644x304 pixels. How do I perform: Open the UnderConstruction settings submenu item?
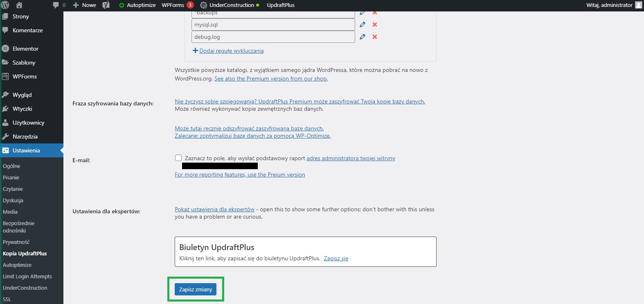25,288
